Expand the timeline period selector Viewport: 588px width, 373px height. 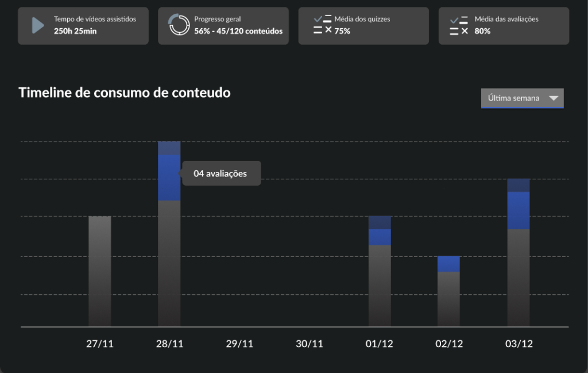(521, 98)
